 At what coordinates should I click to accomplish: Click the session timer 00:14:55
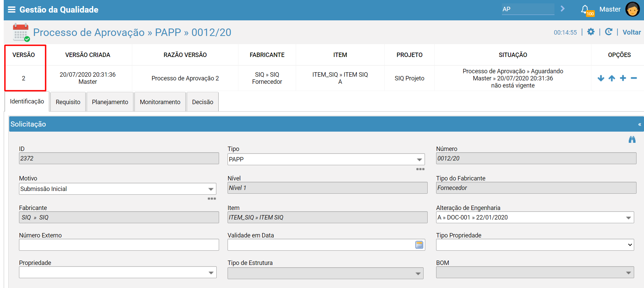565,33
